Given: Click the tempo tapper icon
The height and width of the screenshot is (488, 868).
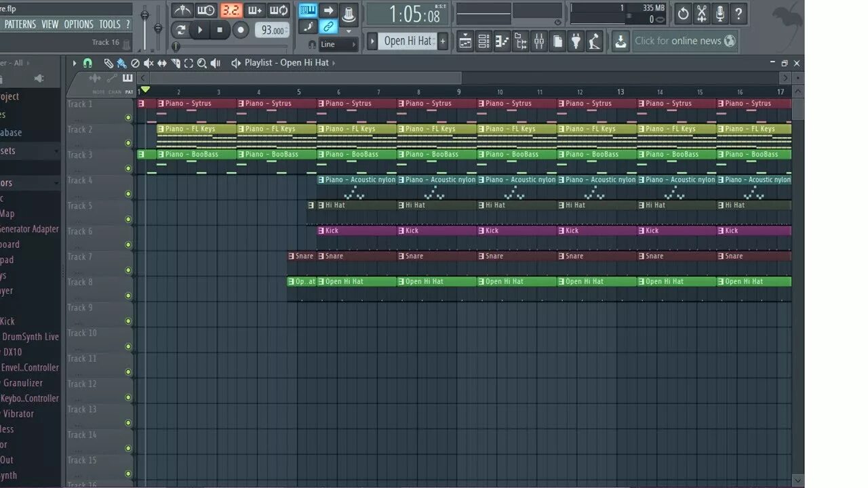Looking at the screenshot, I should (x=594, y=41).
